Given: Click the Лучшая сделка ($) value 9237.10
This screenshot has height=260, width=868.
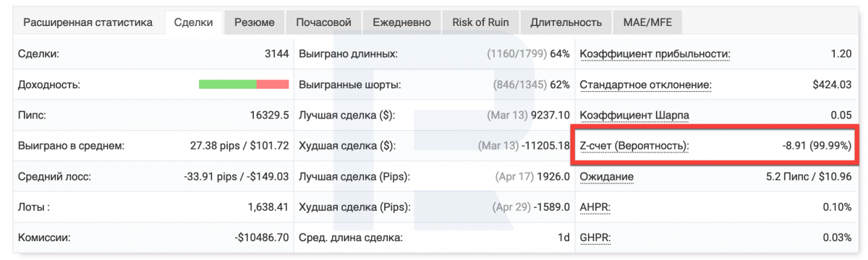Looking at the screenshot, I should (550, 116).
